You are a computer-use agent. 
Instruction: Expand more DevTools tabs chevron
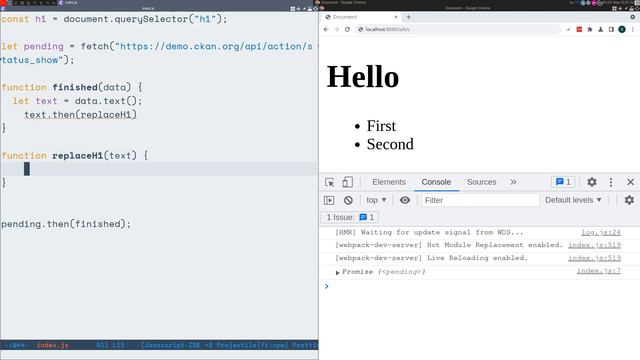[513, 182]
